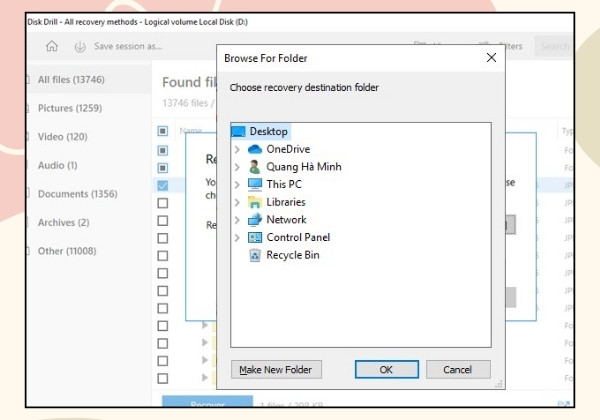Select the Quang Hà Minh user icon
Screen dimensions: 600x420
coord(254,167)
